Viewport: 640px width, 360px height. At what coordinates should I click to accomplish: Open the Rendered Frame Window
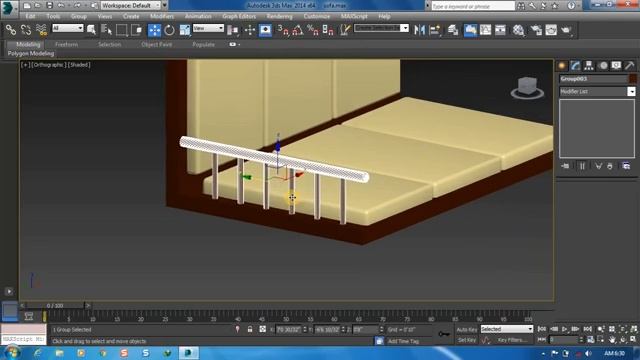tap(551, 30)
